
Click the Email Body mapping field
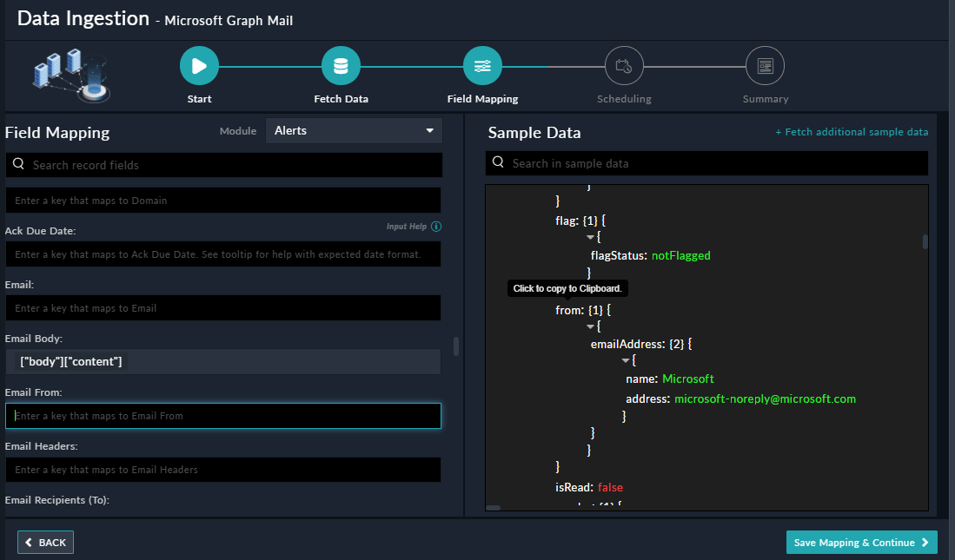pos(223,361)
